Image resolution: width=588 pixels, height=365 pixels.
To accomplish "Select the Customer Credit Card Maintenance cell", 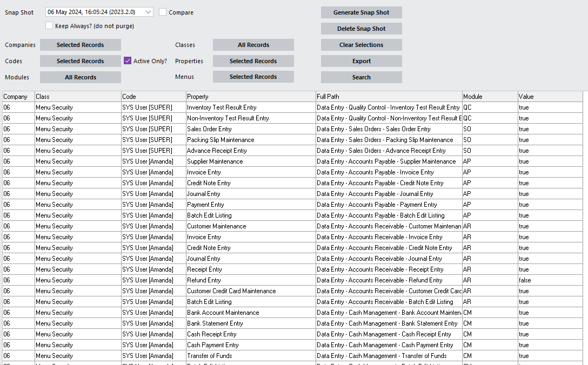I will coord(251,291).
